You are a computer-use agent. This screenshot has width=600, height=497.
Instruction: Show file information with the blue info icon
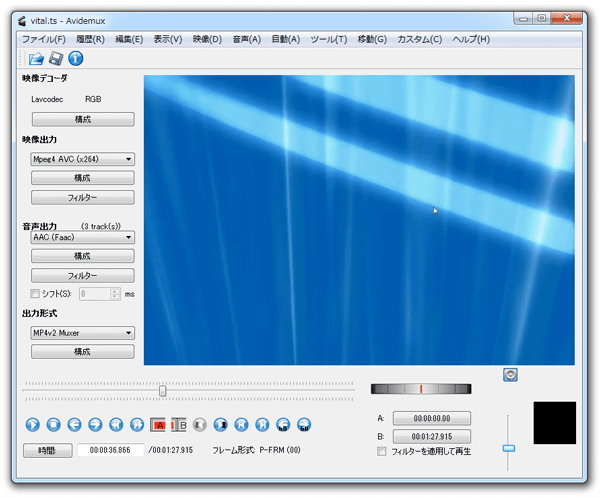76,59
